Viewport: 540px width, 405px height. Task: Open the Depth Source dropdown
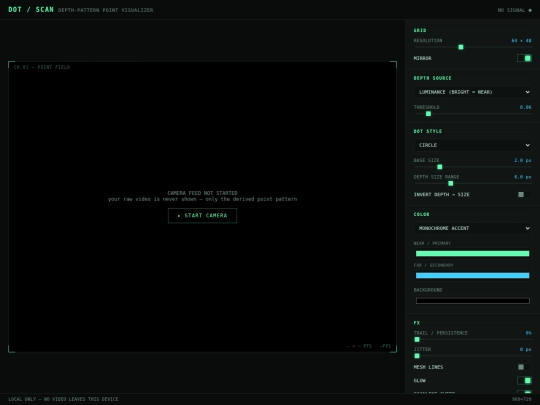[x=472, y=92]
